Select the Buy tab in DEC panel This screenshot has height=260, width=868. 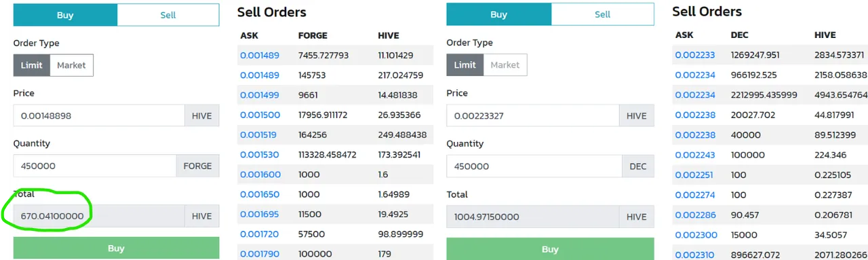coord(498,14)
